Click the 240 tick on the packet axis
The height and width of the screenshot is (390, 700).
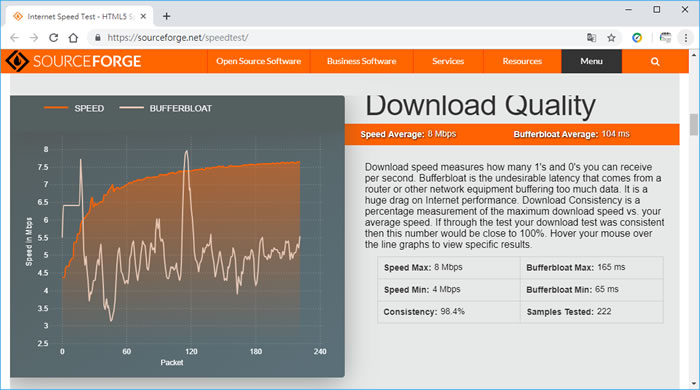pos(320,352)
